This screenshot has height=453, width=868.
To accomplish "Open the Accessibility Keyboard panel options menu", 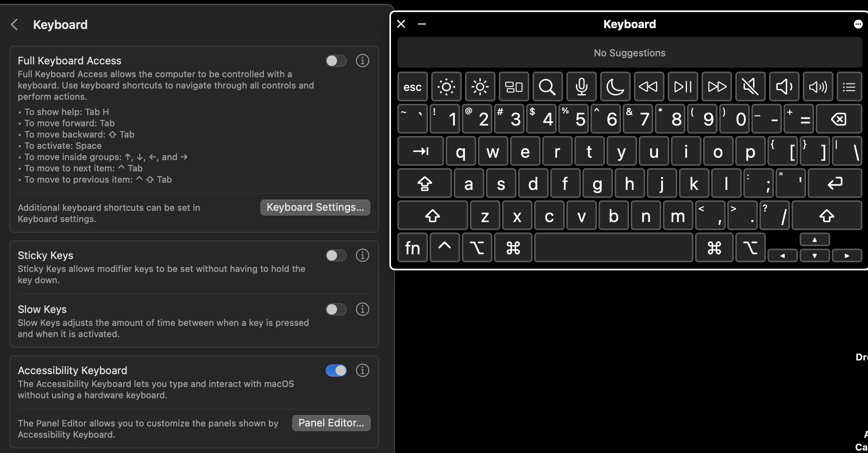I will [x=858, y=25].
